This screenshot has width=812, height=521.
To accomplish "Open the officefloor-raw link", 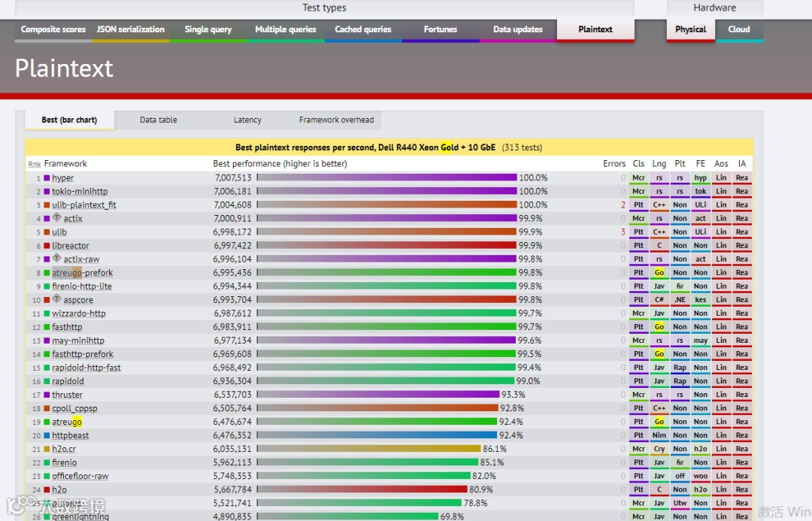I will (80, 476).
